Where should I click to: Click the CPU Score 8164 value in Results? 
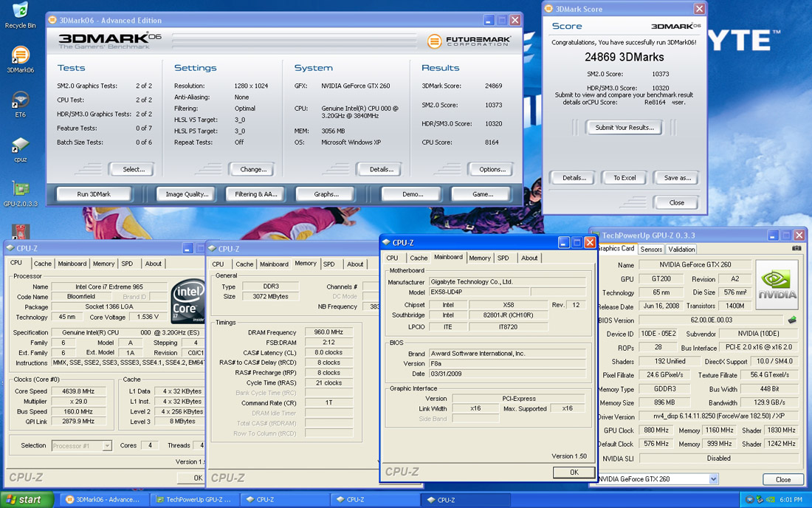point(492,143)
